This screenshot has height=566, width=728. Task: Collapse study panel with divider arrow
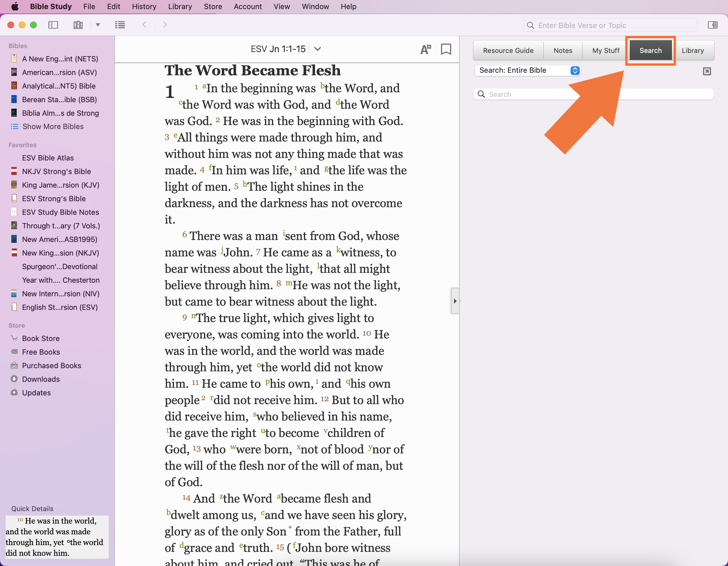pos(455,301)
